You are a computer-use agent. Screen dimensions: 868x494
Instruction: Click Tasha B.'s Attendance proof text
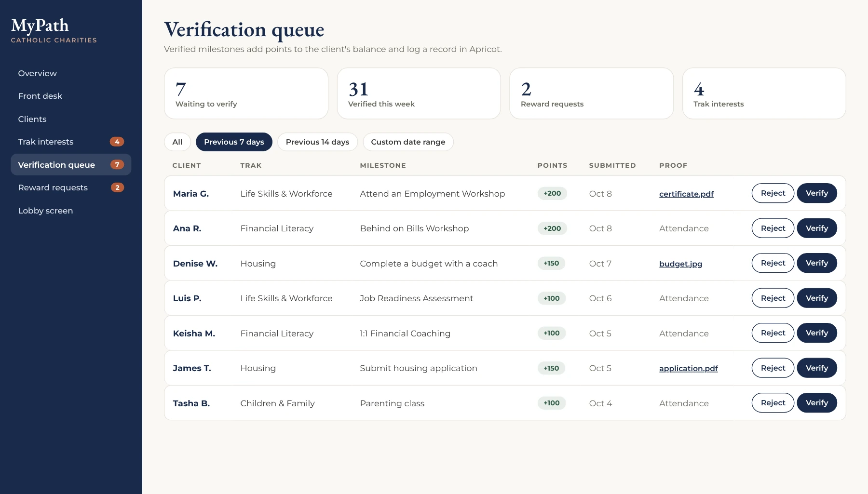684,403
